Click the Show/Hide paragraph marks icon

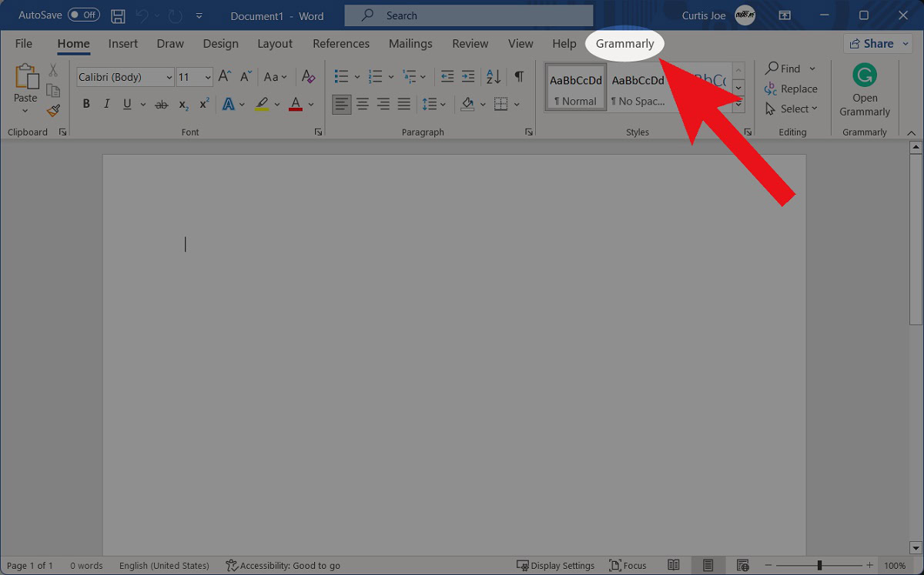coord(519,76)
